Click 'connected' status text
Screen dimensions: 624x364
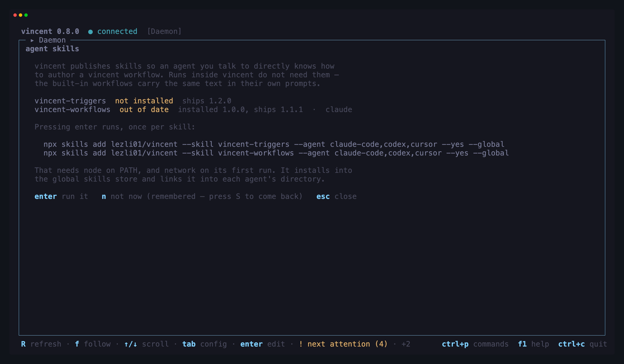point(117,31)
